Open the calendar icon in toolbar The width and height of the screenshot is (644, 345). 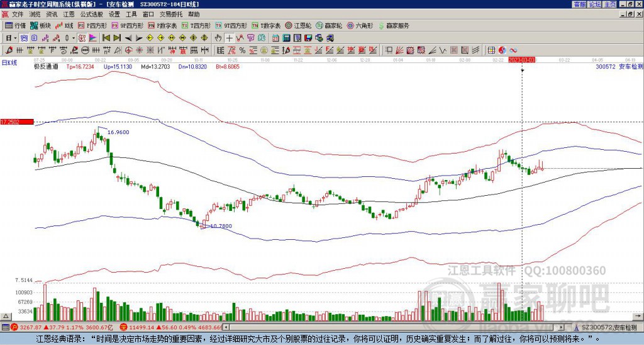point(275,38)
